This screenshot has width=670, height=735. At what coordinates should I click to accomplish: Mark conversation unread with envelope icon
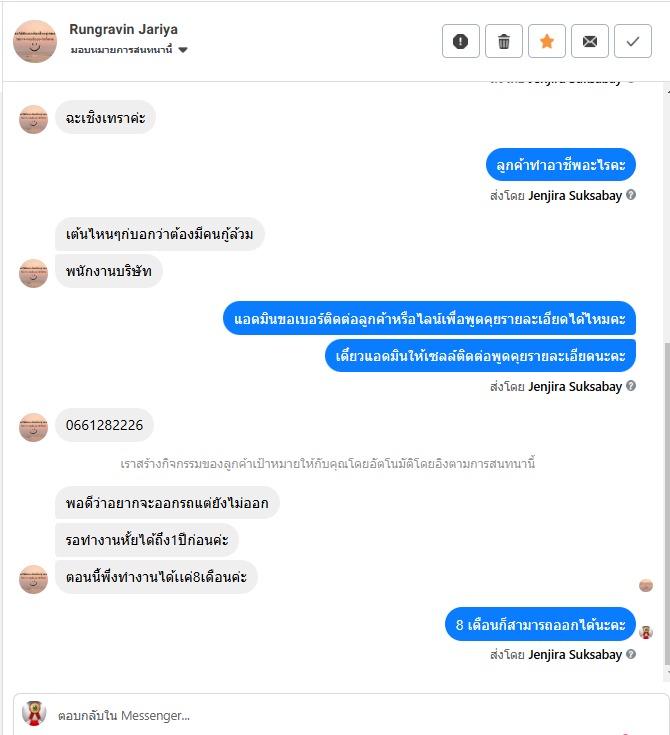point(590,41)
